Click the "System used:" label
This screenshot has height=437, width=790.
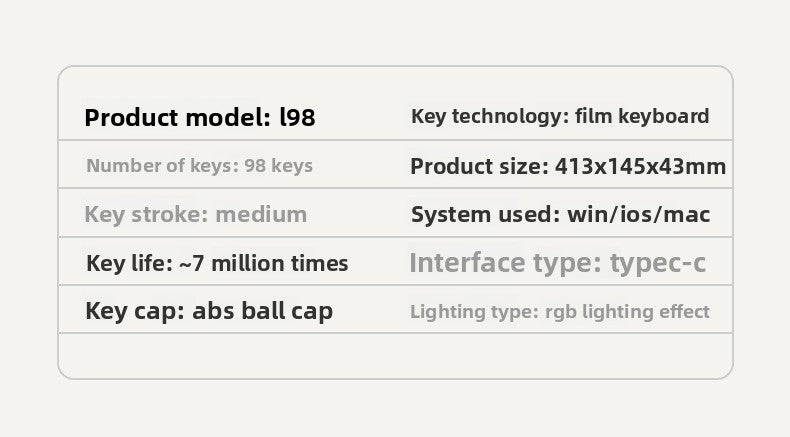485,214
